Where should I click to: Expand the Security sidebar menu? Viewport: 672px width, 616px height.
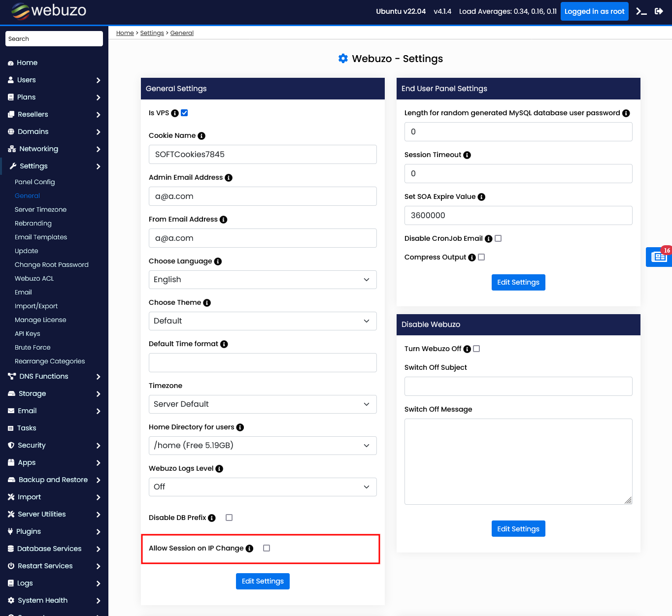[x=54, y=445]
